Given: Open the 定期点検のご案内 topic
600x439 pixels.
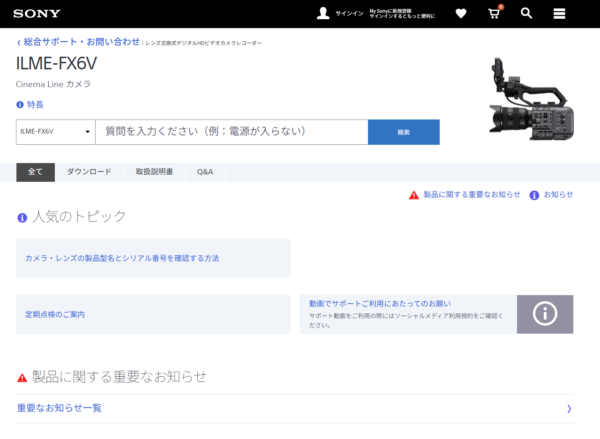Looking at the screenshot, I should coord(55,315).
